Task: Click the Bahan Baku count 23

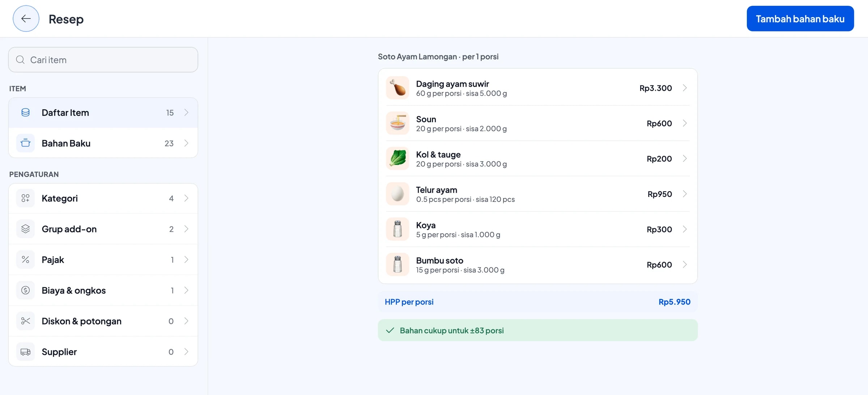Action: 169,143
